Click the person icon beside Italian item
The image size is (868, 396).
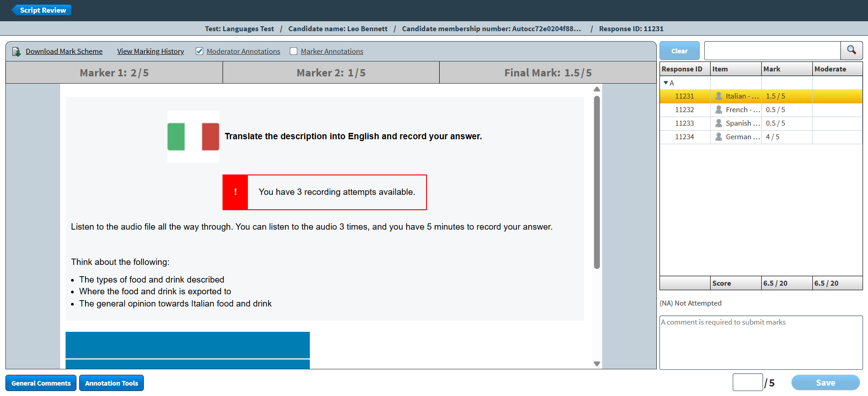point(718,96)
